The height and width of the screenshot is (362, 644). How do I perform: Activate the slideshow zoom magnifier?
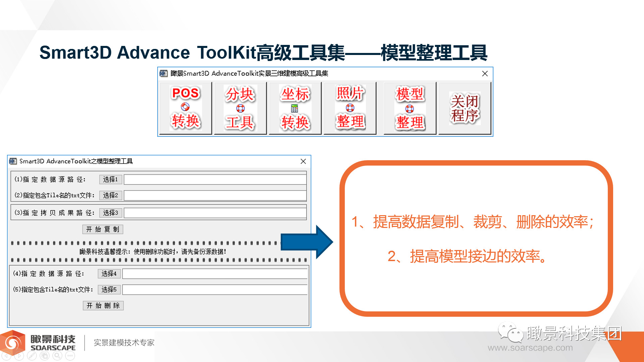(57, 355)
